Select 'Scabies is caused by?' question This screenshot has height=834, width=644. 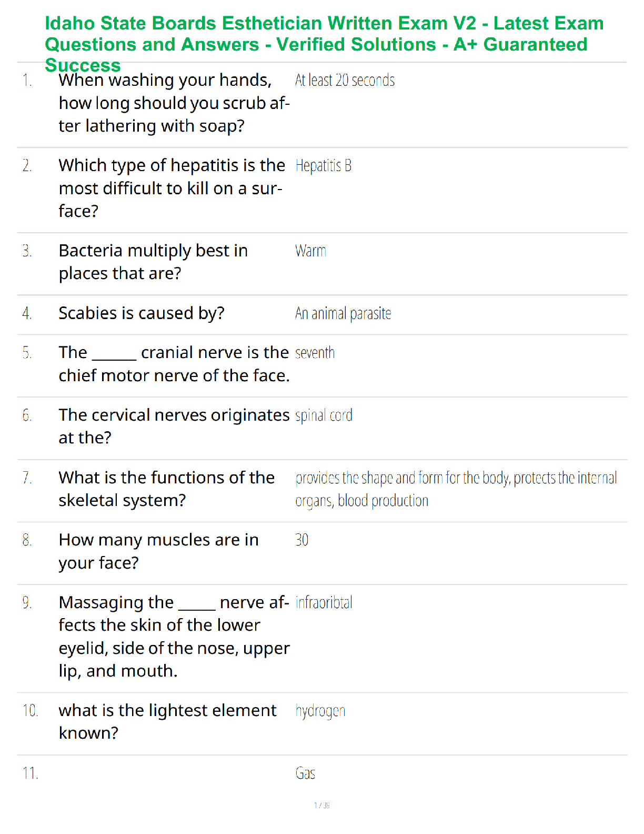pos(142,313)
